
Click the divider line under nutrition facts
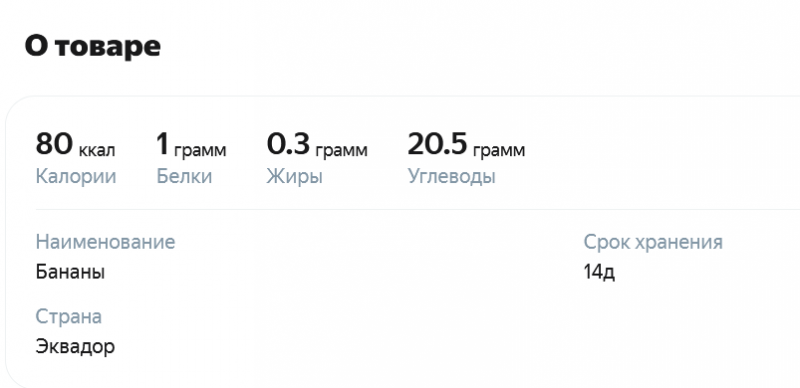click(x=418, y=209)
